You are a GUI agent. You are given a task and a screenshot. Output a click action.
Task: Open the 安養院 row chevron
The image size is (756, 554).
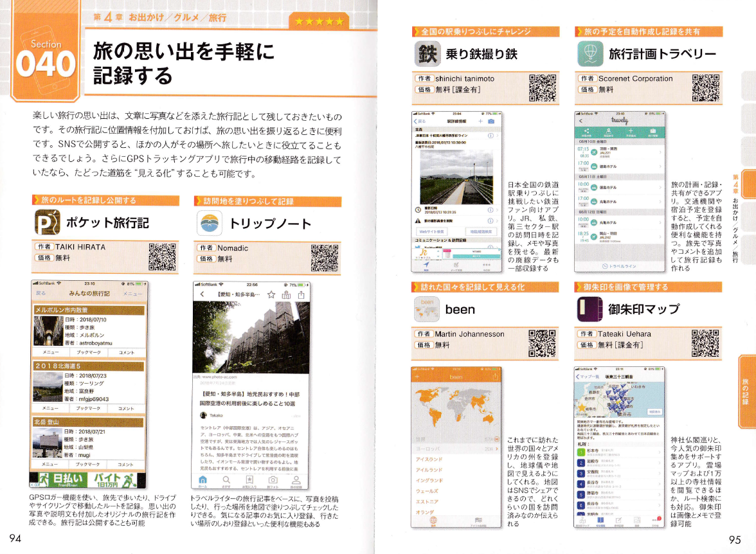[660, 474]
